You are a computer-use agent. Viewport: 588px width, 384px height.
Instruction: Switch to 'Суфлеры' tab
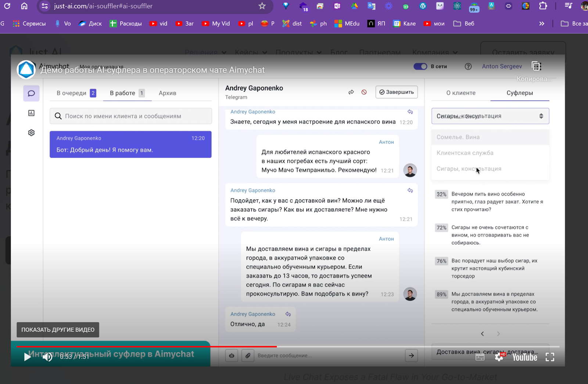[520, 93]
